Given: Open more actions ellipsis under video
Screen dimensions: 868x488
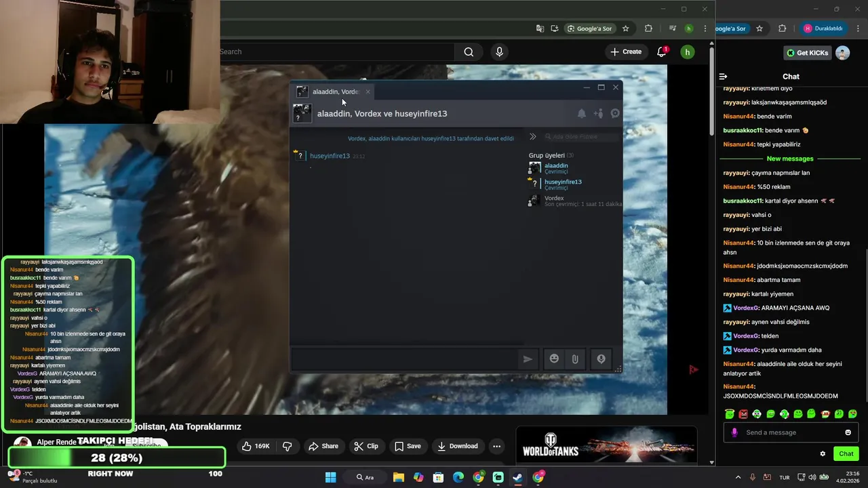Looking at the screenshot, I should (496, 446).
